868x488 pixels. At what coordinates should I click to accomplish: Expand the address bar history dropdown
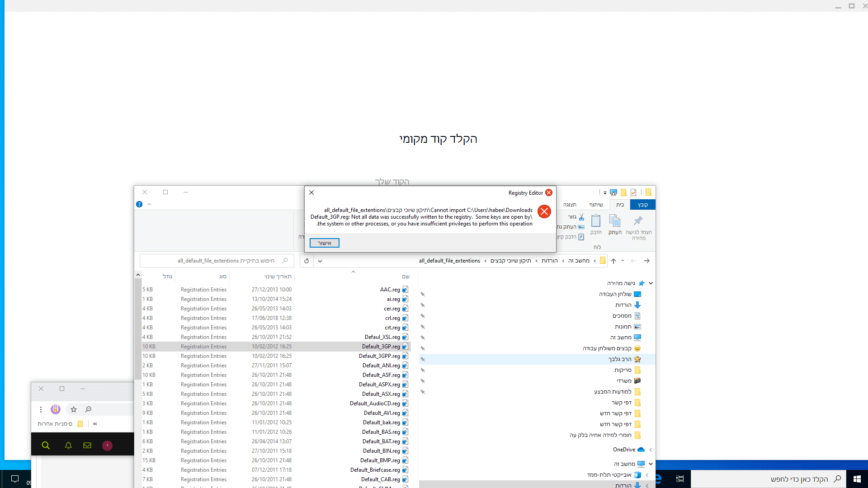coord(320,261)
